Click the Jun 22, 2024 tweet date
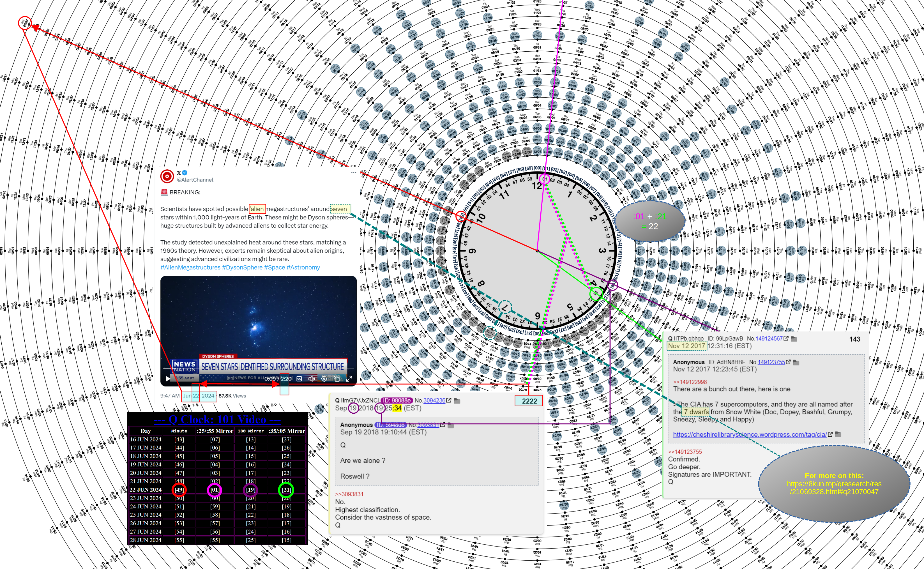The width and height of the screenshot is (924, 569). pos(199,395)
